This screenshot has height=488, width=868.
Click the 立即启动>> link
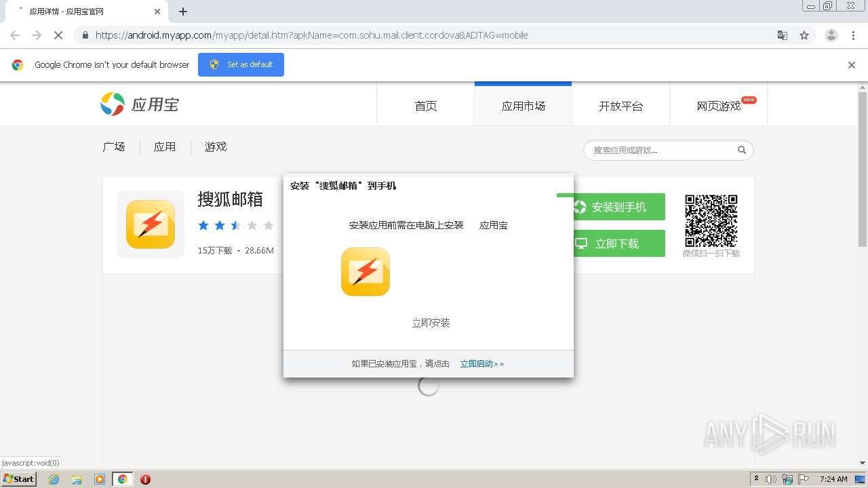pos(482,364)
